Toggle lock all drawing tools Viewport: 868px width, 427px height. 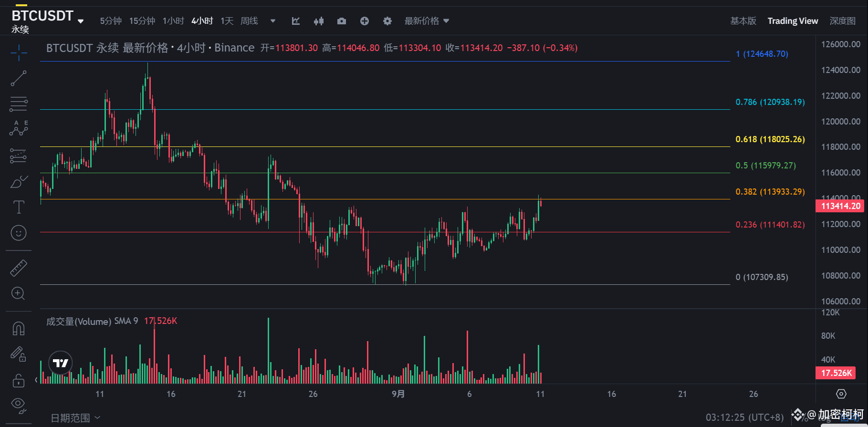click(19, 380)
